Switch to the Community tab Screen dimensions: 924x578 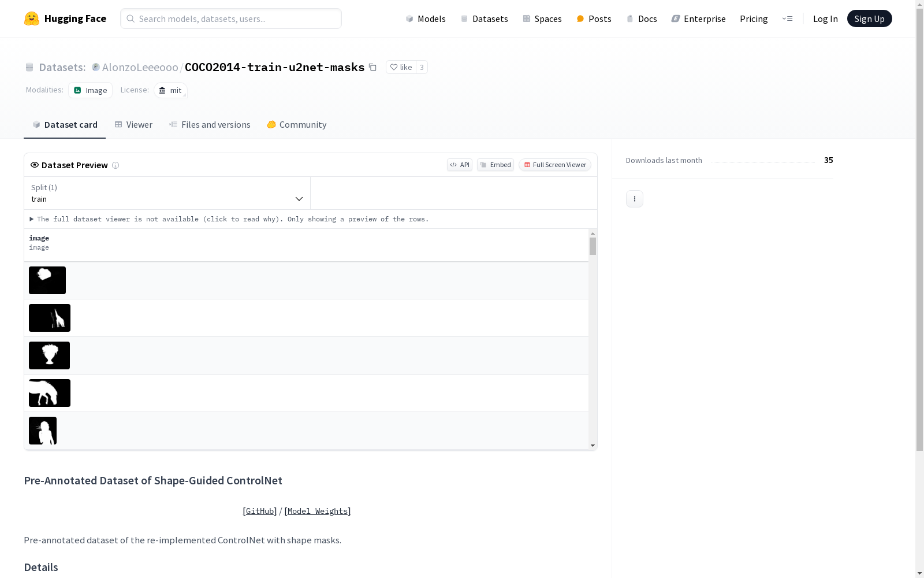tap(297, 125)
